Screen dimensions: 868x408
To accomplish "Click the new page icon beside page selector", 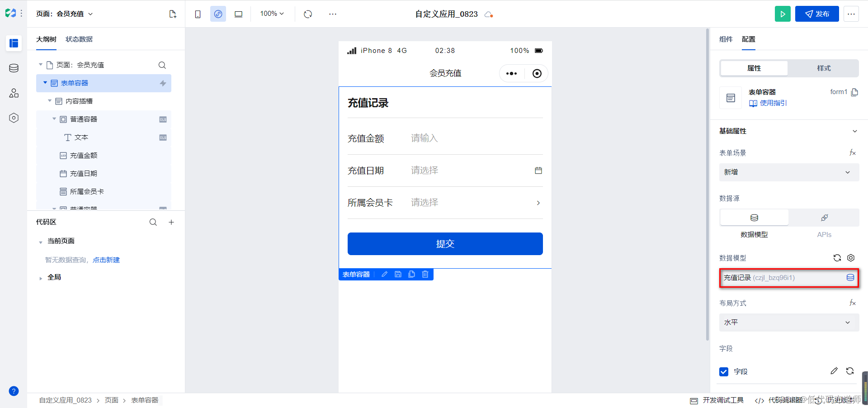I will [173, 14].
